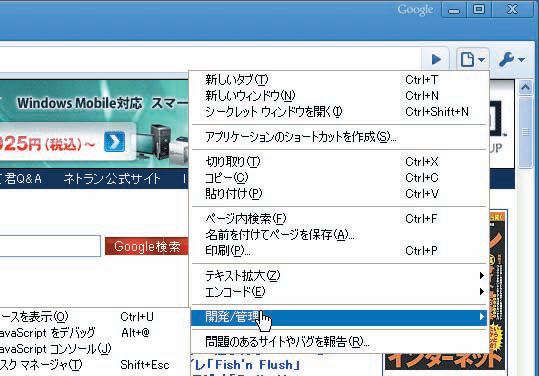The image size is (539, 376).
Task: Open シークレット ウィンドウを開く
Action: [339, 112]
